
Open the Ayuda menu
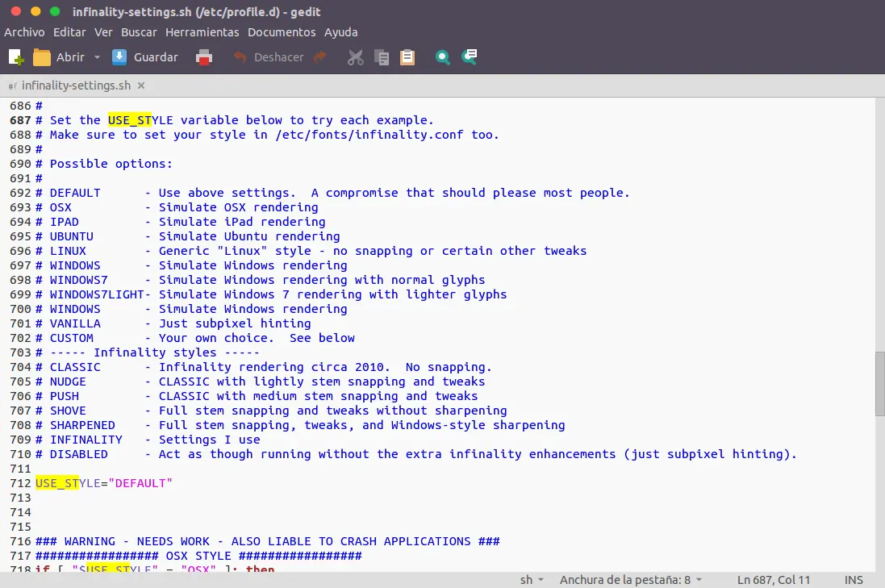coord(341,32)
